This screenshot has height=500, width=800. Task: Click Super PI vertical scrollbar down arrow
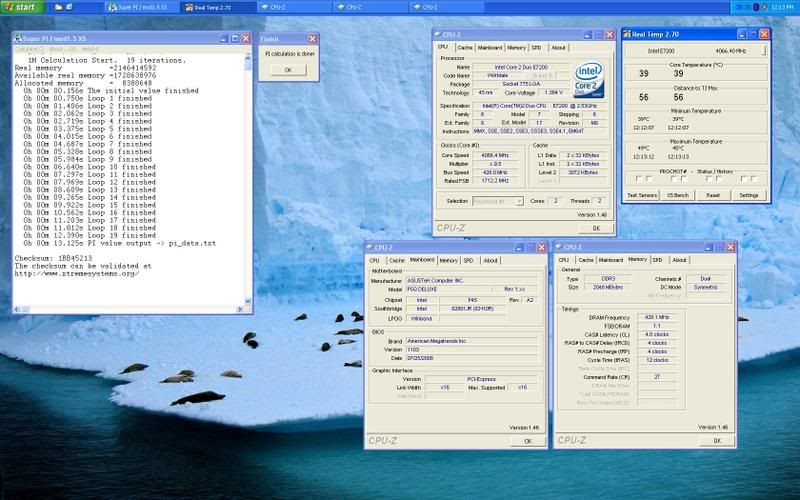click(x=248, y=301)
